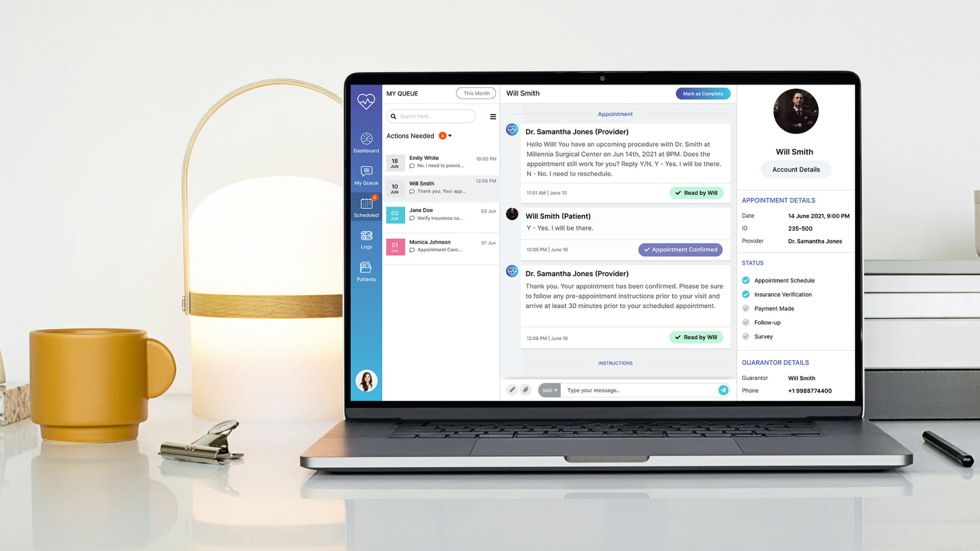Expand the This Month date filter
980x551 pixels.
(x=477, y=93)
